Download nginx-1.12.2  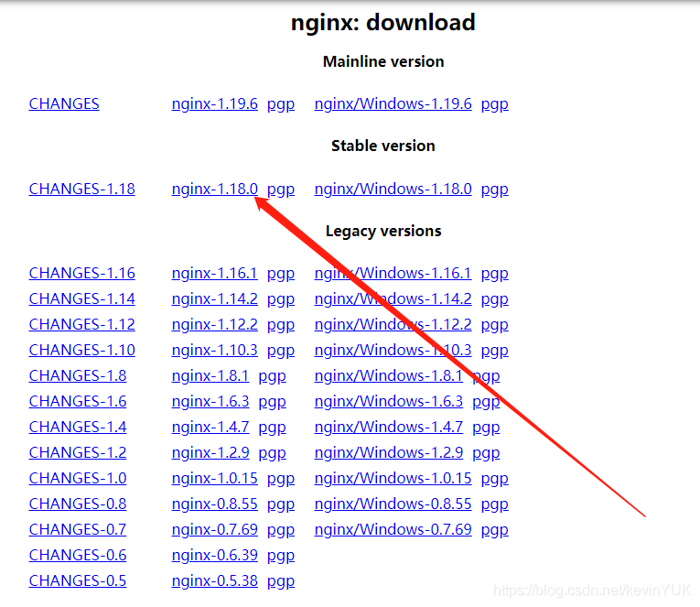tap(215, 325)
